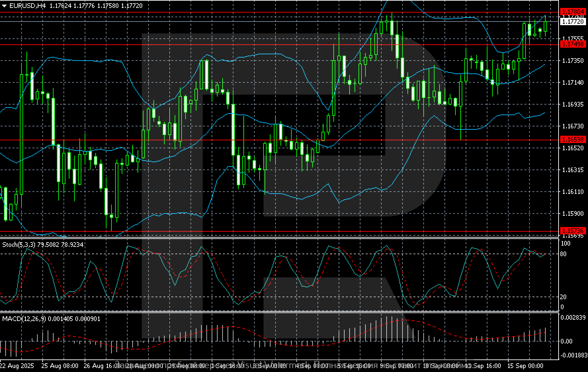The image size is (588, 372).
Task: Click the 100 level on Stochastic scale
Action: (x=566, y=244)
